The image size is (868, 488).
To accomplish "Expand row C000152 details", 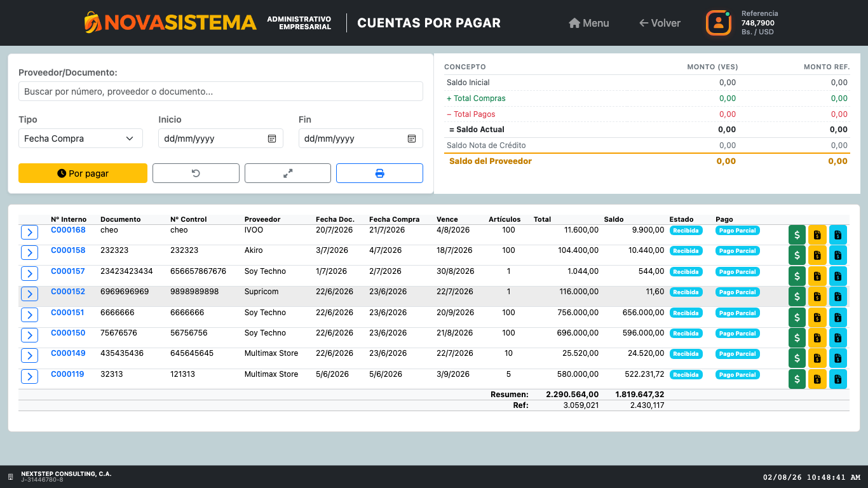I will tap(29, 294).
